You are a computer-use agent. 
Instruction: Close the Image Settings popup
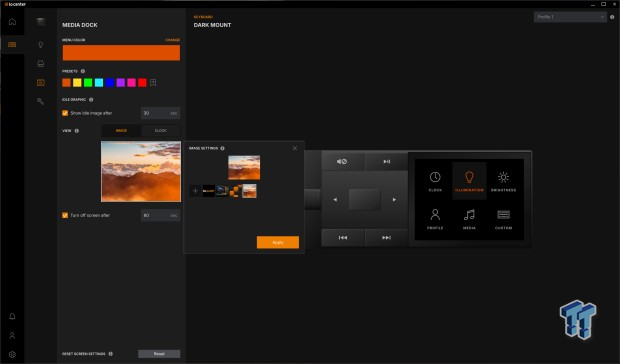(295, 148)
